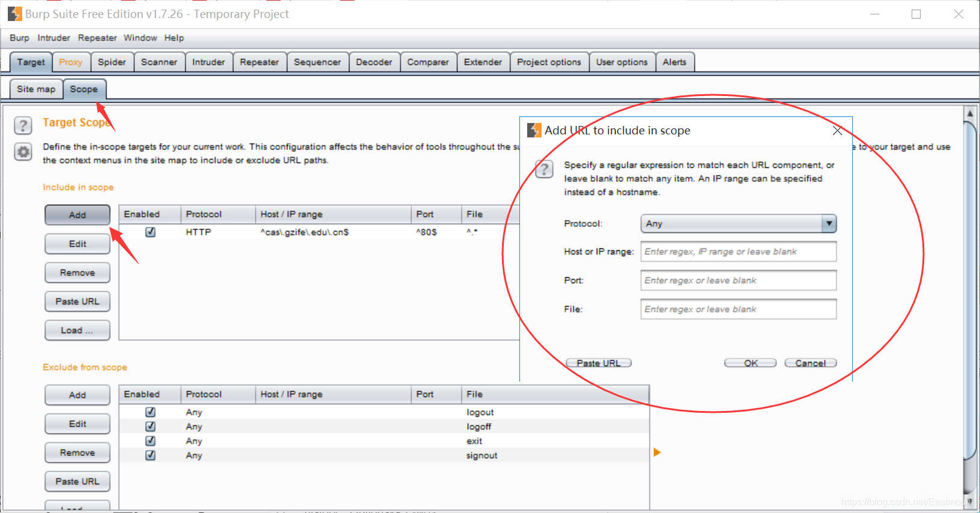Switch to the Site map sub-tab
980x513 pixels.
click(36, 89)
